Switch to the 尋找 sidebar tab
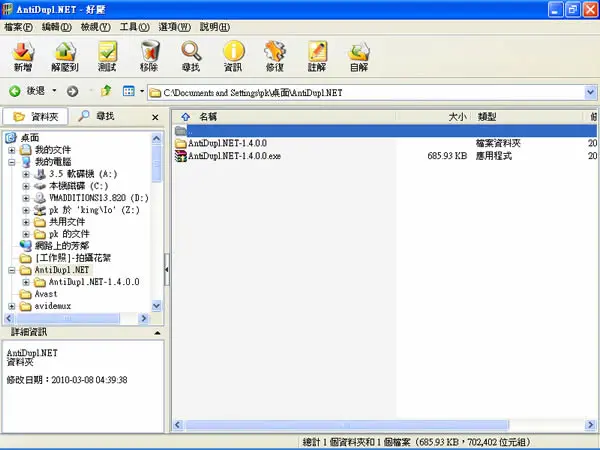The height and width of the screenshot is (450, 600). coord(97,116)
